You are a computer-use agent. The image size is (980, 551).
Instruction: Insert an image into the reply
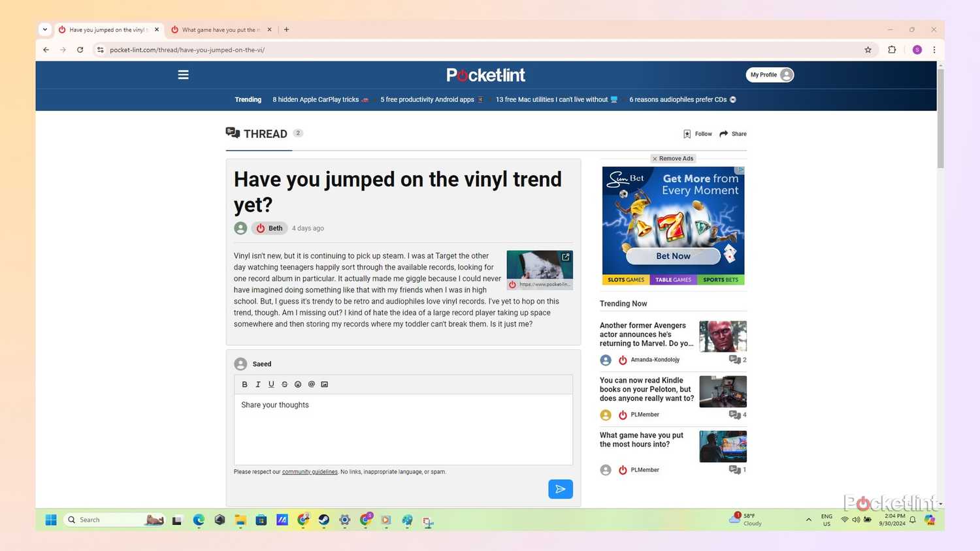[325, 385]
